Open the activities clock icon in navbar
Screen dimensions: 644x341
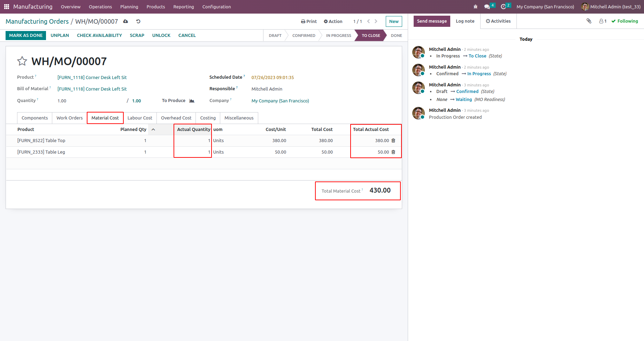(503, 7)
